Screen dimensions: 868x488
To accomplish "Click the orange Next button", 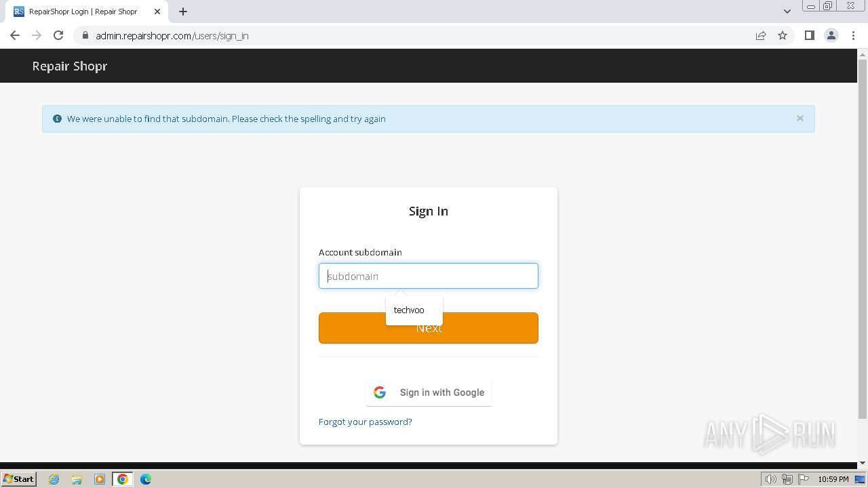I will 429,328.
